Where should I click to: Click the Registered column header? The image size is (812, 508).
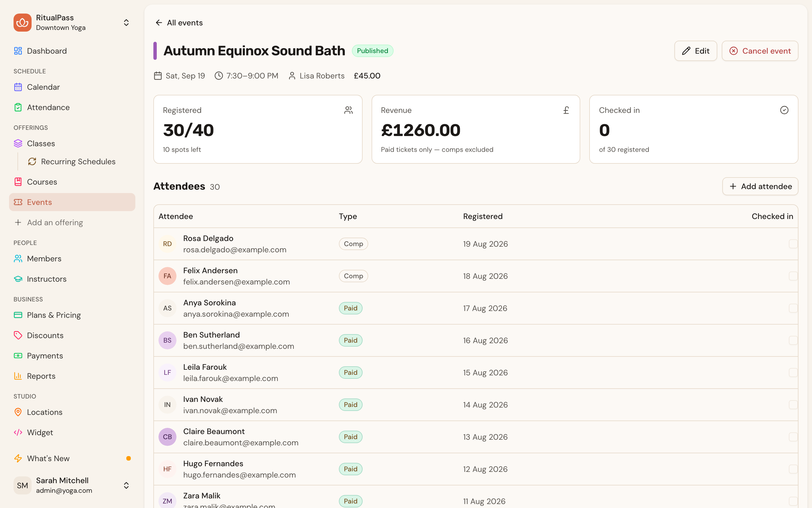[x=483, y=216]
